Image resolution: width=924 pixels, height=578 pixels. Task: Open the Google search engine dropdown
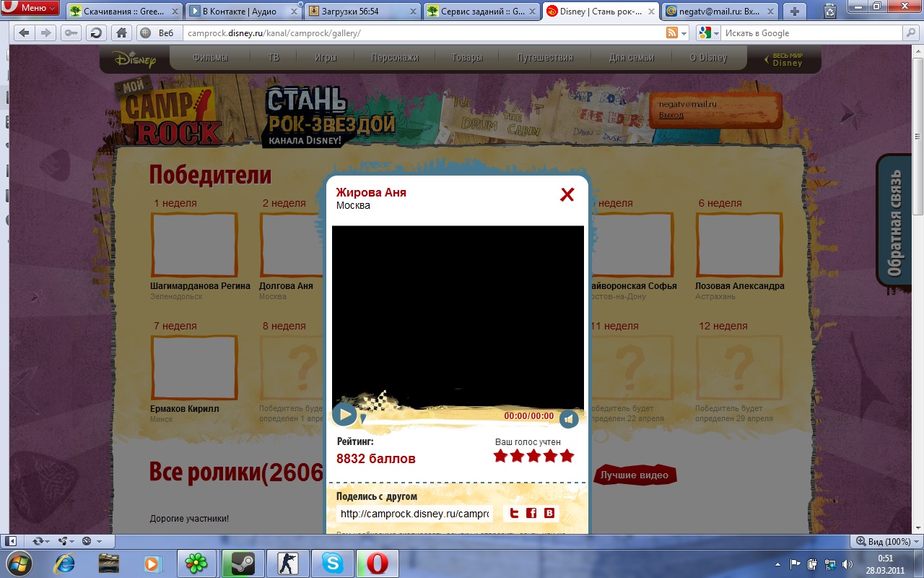pyautogui.click(x=708, y=33)
